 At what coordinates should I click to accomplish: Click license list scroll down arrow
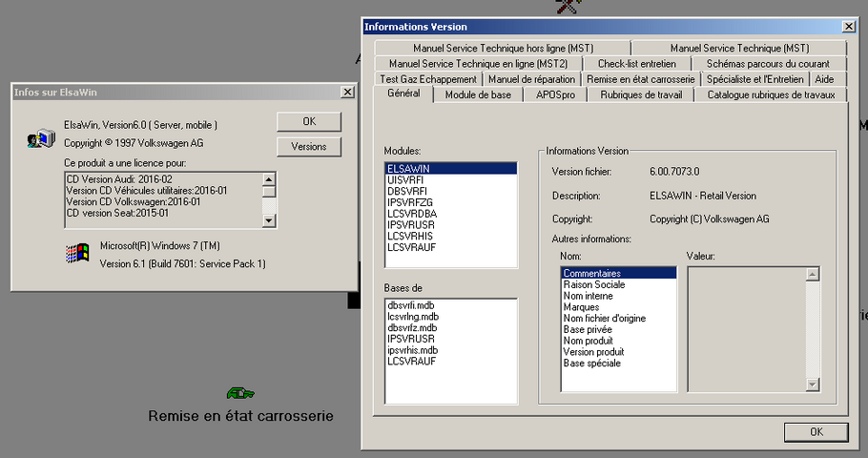point(268,220)
